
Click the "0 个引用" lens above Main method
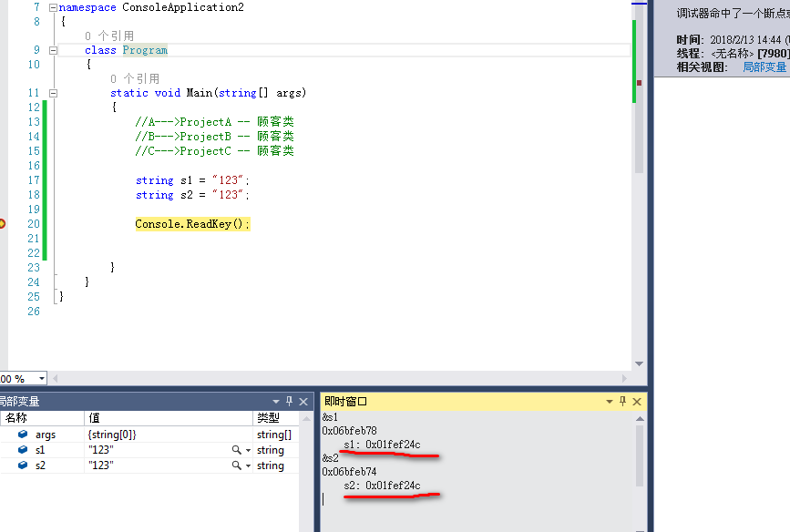tap(135, 79)
